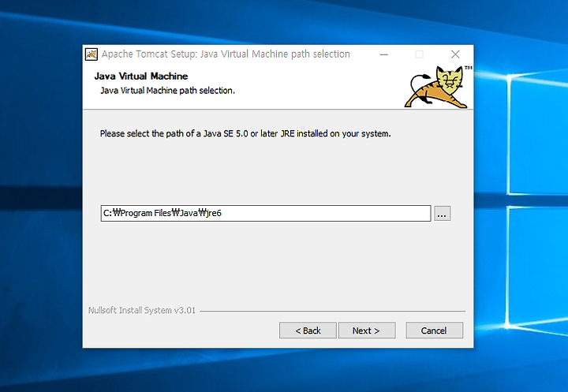Click the Tomcat setup title bar icon
This screenshot has height=392, width=568.
[x=92, y=54]
